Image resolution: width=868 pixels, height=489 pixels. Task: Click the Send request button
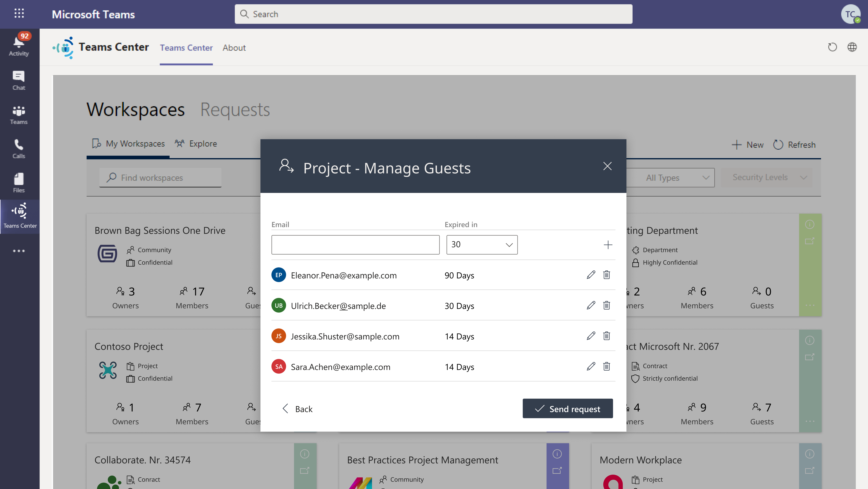(x=568, y=409)
